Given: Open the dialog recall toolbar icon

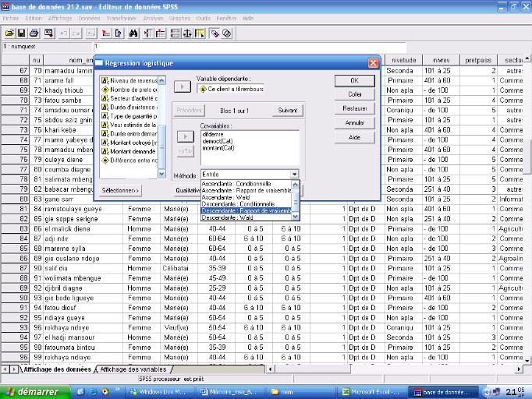Looking at the screenshot, I should click(x=49, y=34).
